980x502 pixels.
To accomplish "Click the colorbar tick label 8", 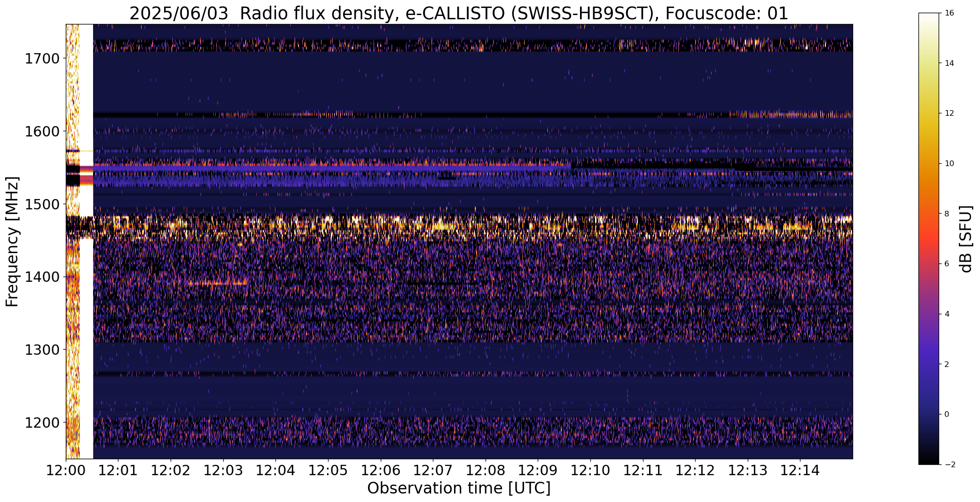I will [x=947, y=214].
